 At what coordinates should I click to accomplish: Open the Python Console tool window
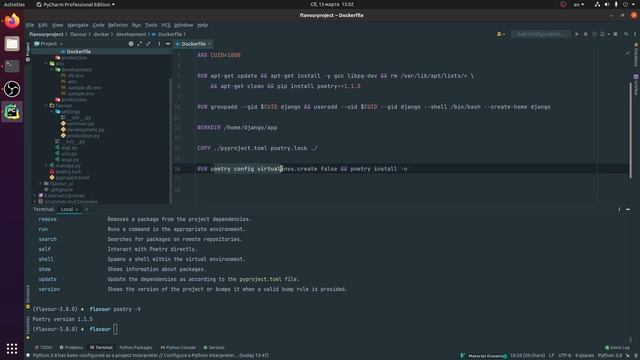[x=178, y=348]
